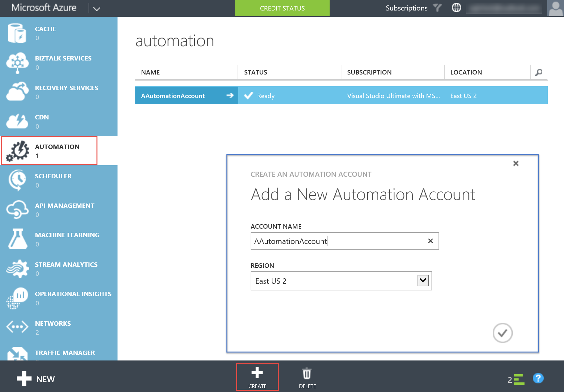Click the Visual Studio Ultimate subscription cell
Image resolution: width=564 pixels, height=392 pixels.
click(x=393, y=96)
